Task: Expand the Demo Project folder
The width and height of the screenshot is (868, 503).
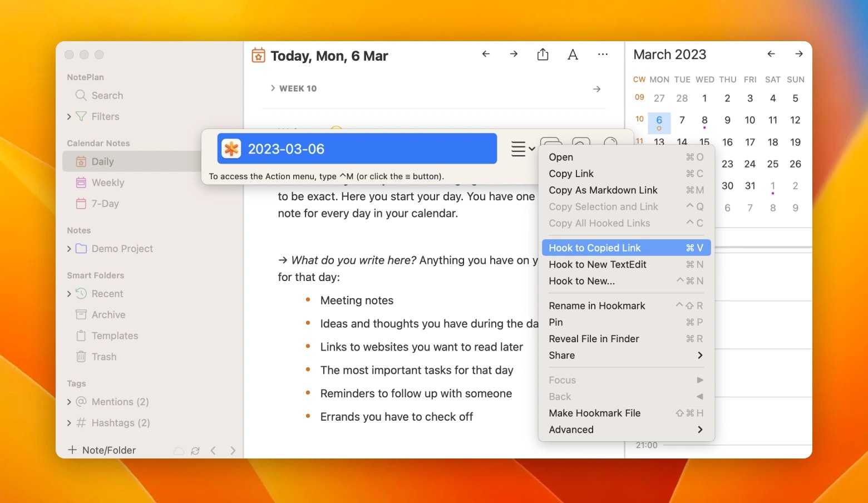Action: [69, 249]
